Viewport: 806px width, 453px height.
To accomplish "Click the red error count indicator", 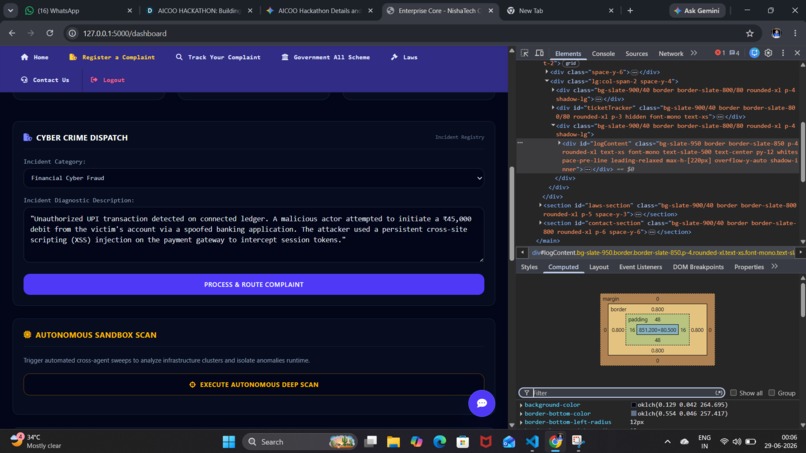I will (x=720, y=53).
